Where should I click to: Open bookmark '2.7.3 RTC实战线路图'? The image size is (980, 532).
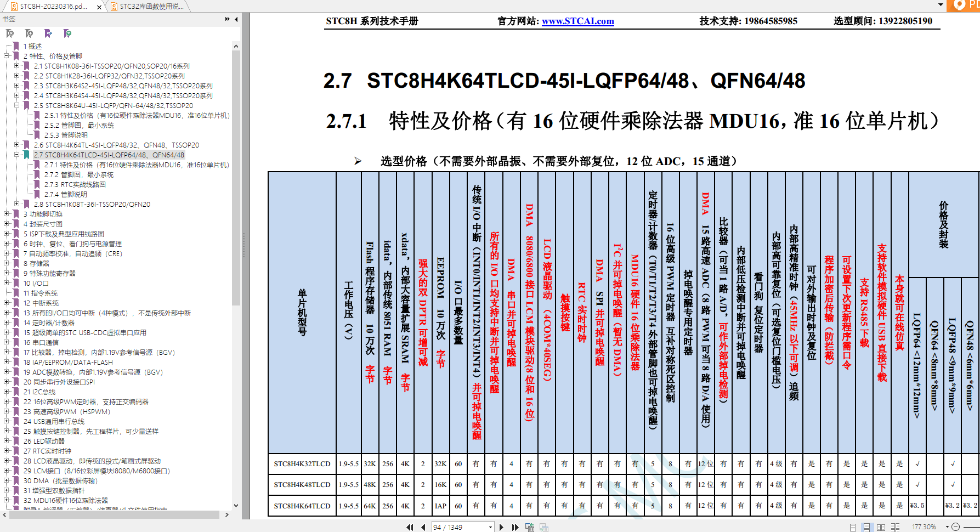pyautogui.click(x=75, y=184)
